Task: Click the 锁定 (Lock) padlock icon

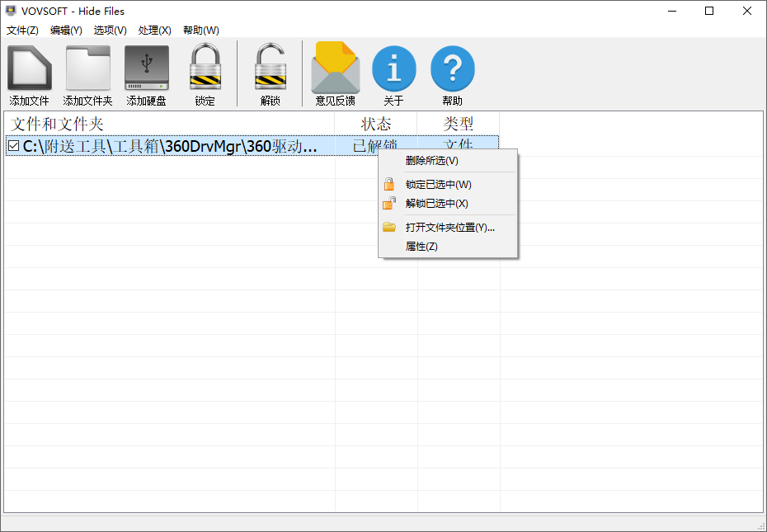Action: 204,68
